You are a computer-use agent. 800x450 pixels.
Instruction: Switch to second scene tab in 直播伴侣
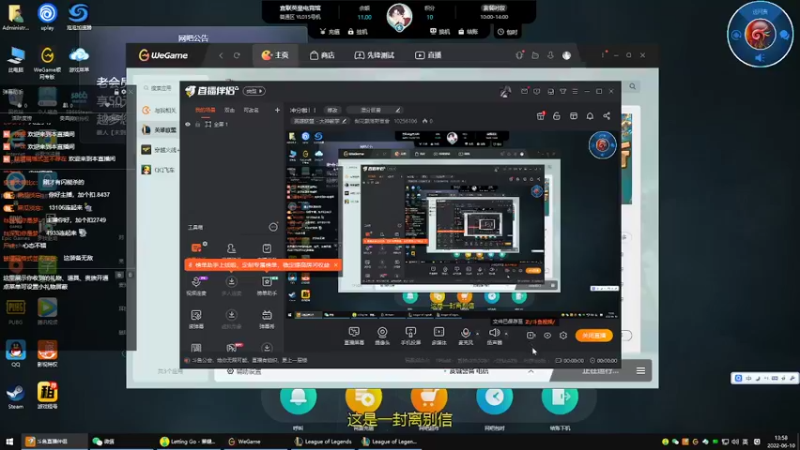pyautogui.click(x=230, y=110)
